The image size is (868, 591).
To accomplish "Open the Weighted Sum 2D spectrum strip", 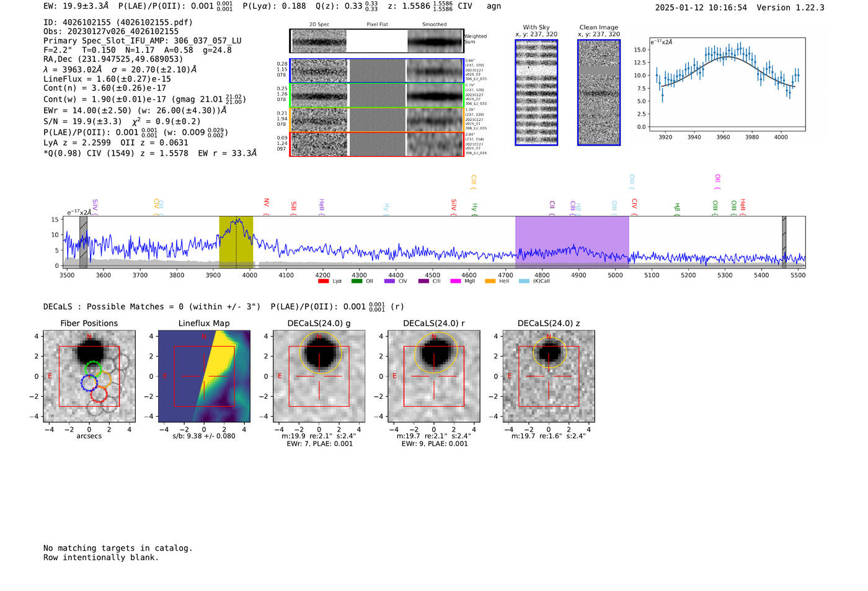I will click(376, 41).
